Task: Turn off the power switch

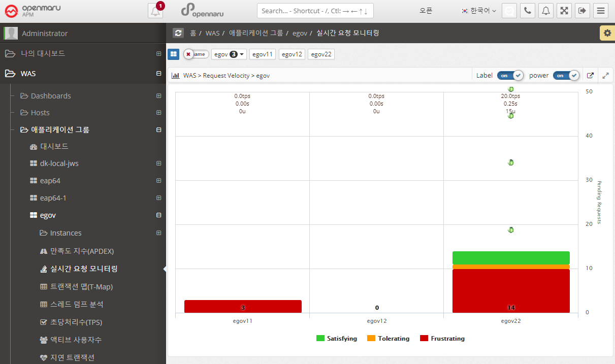Action: point(566,75)
